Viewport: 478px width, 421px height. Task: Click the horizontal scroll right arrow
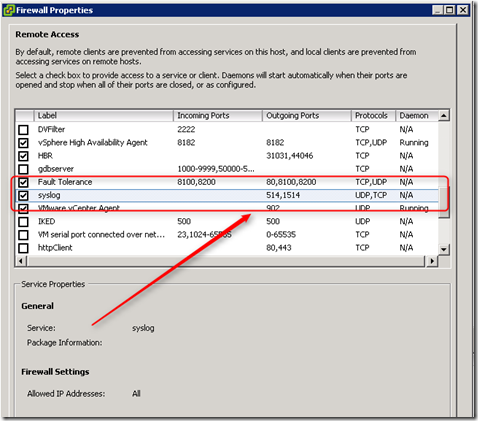tap(432, 261)
